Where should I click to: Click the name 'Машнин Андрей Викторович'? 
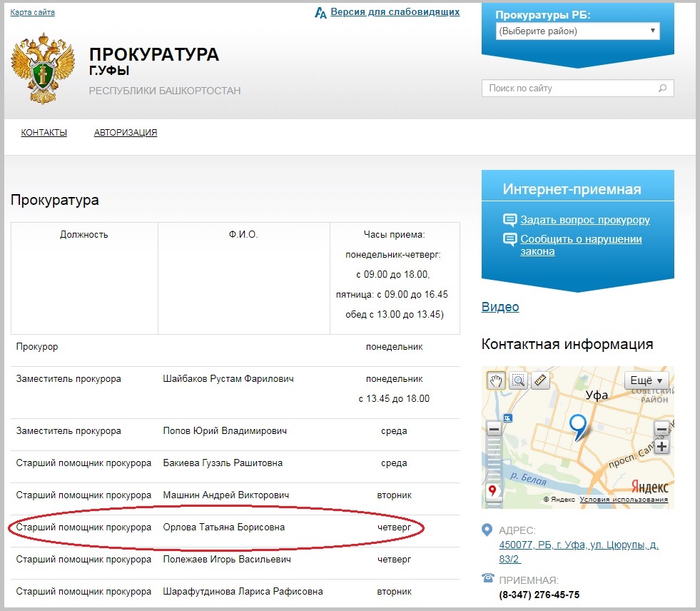(x=226, y=495)
